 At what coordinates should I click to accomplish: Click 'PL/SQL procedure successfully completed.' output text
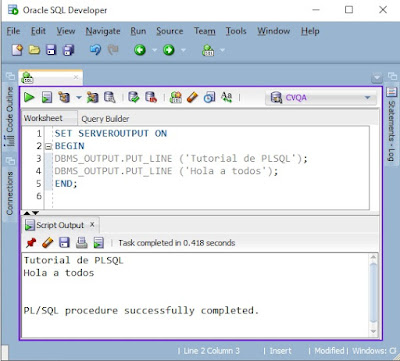pyautogui.click(x=141, y=311)
